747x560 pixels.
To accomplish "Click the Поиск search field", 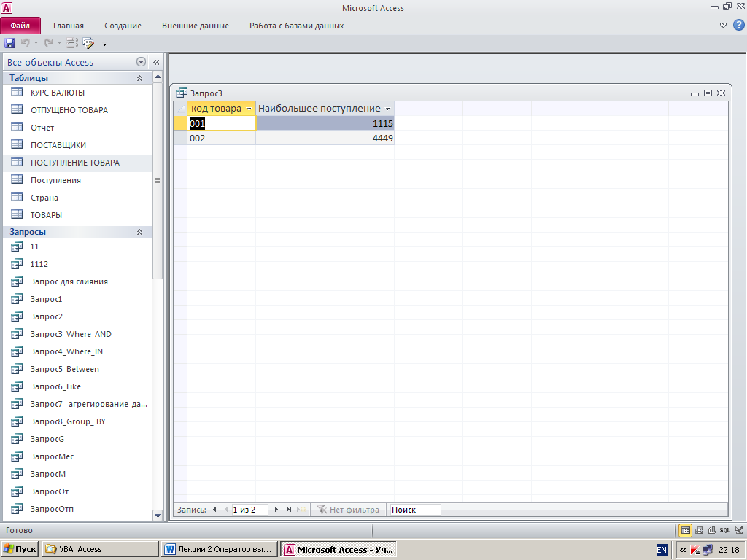I will tap(415, 510).
